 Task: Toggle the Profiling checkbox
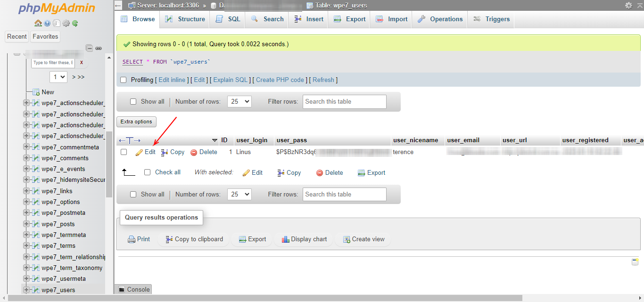[124, 80]
